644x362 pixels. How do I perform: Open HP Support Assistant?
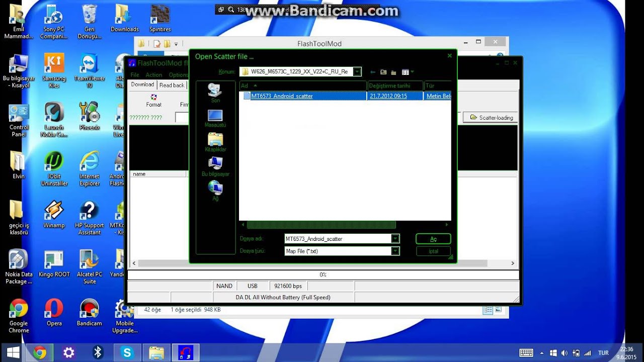90,219
